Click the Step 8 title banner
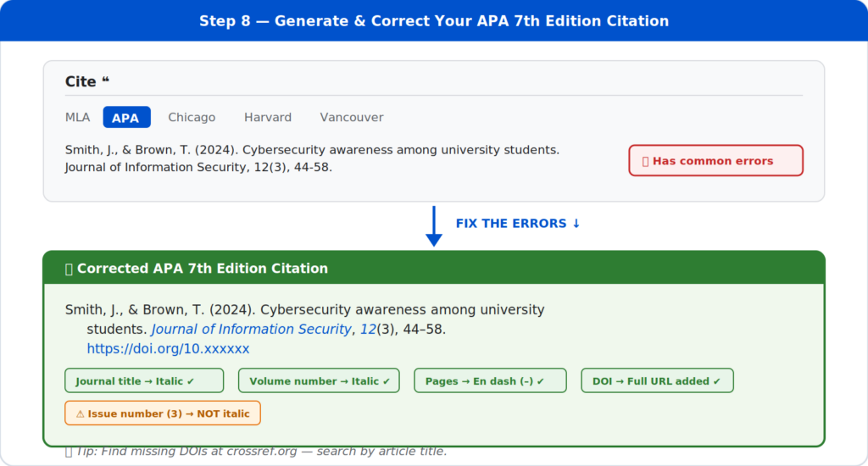868x466 pixels. [434, 20]
